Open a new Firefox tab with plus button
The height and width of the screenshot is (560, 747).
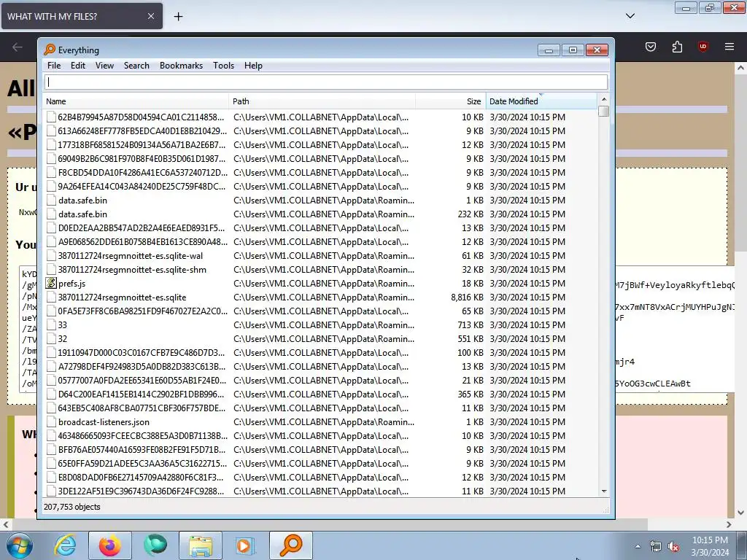point(178,17)
